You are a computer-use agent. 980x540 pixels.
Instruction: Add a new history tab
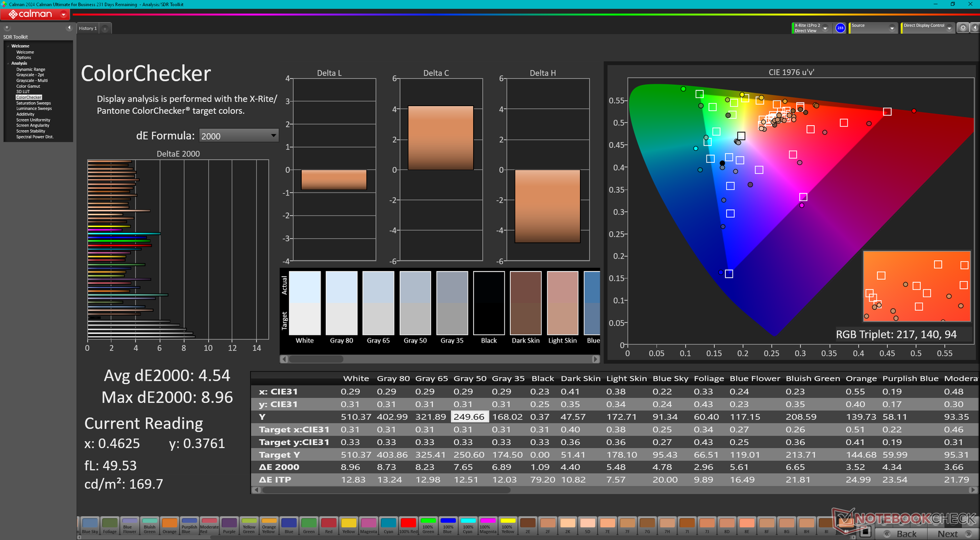click(105, 29)
